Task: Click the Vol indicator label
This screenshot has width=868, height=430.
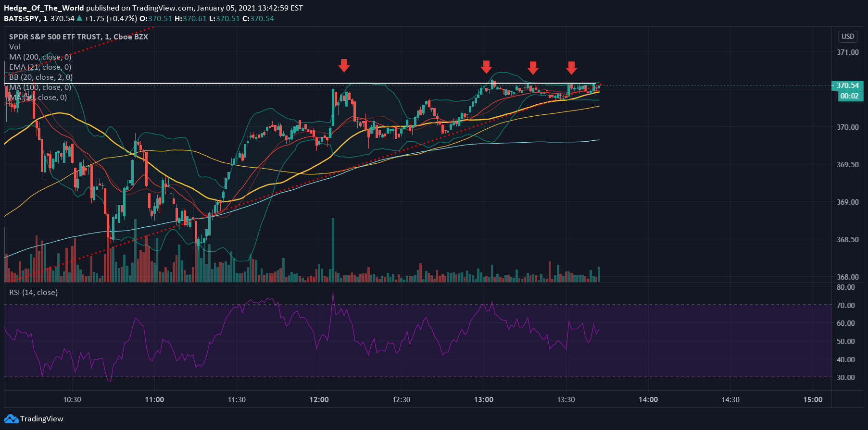Action: 14,47
